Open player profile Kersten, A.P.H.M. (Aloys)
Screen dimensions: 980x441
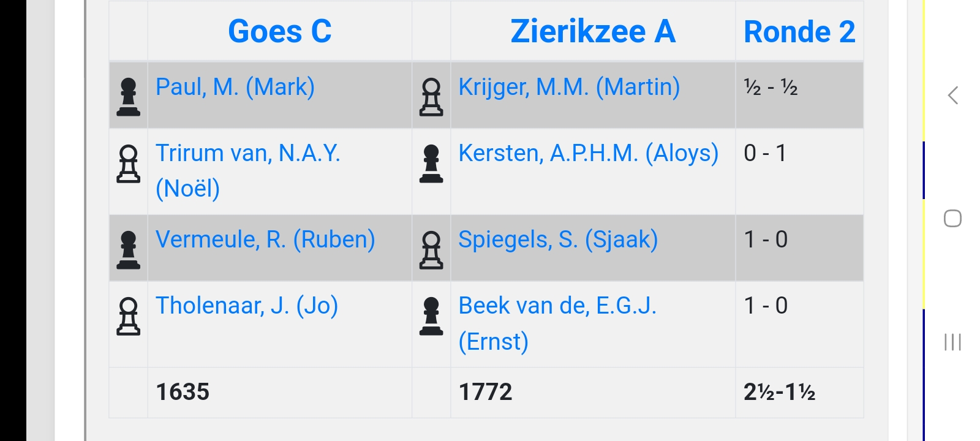click(x=588, y=153)
